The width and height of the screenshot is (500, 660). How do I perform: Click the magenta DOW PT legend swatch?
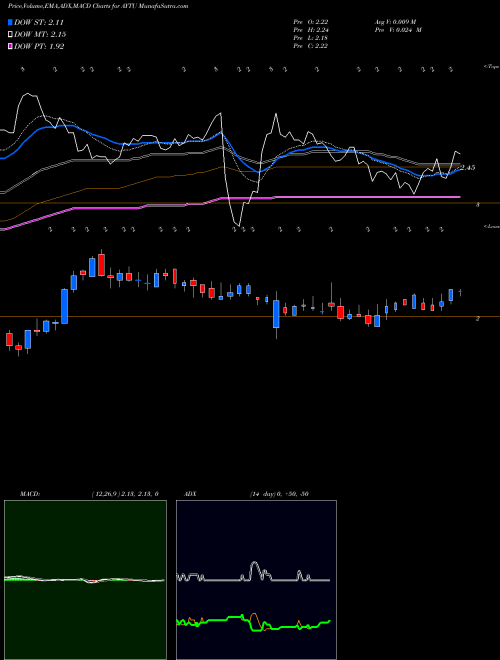pyautogui.click(x=10, y=47)
